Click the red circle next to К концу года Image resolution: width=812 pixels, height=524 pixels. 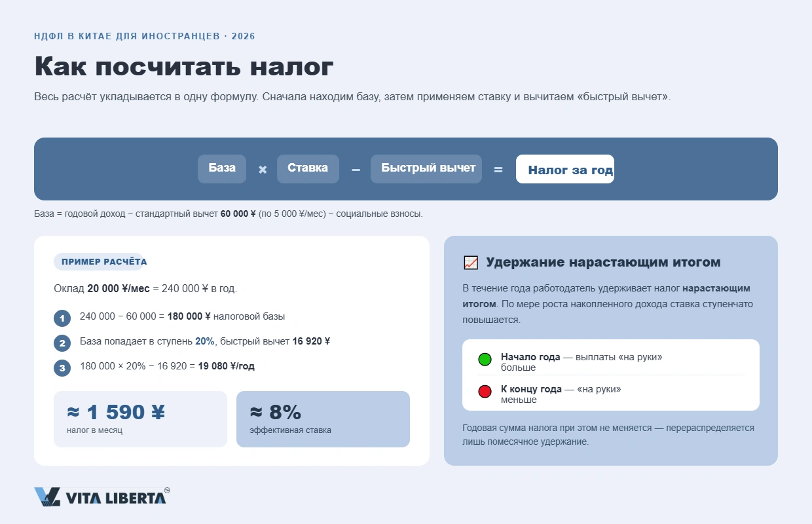point(485,392)
